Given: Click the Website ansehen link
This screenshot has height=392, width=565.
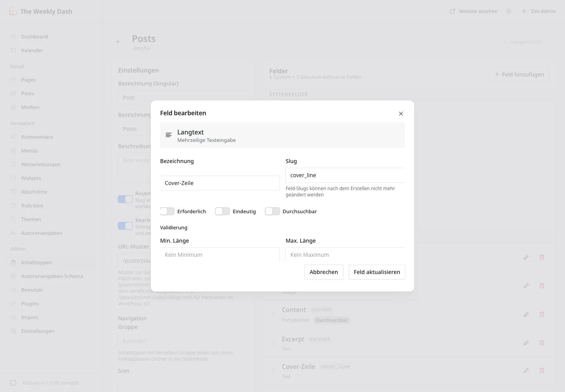Looking at the screenshot, I should pos(474,11).
